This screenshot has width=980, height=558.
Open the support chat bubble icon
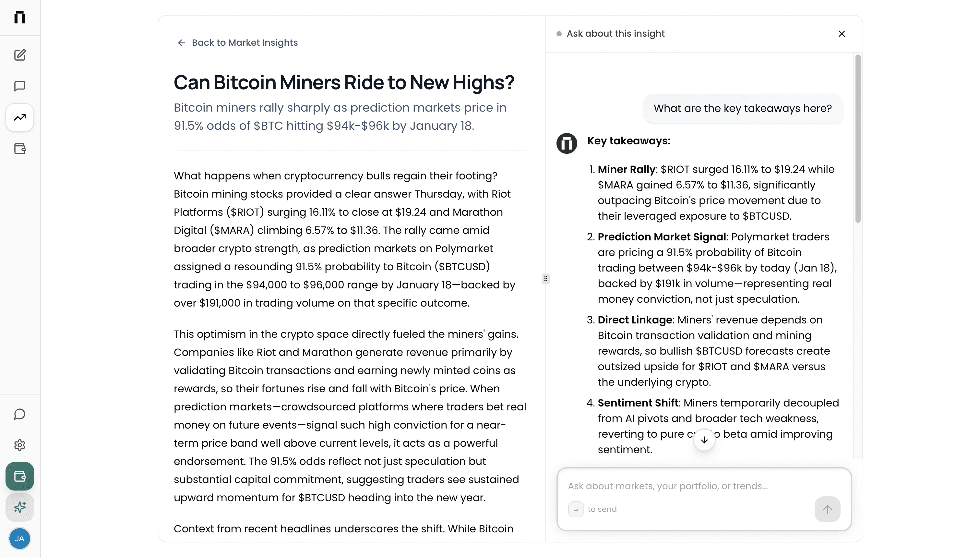(x=19, y=414)
